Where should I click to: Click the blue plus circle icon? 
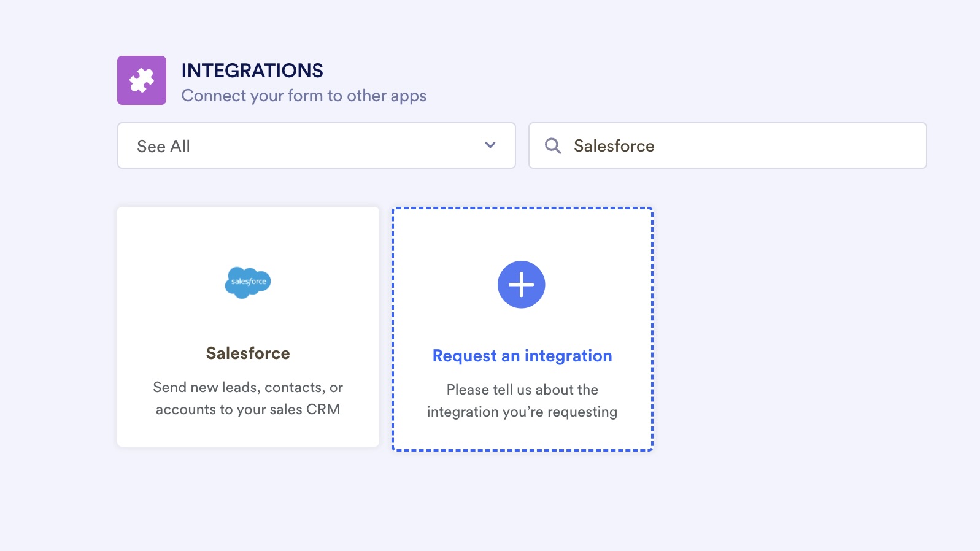click(521, 285)
